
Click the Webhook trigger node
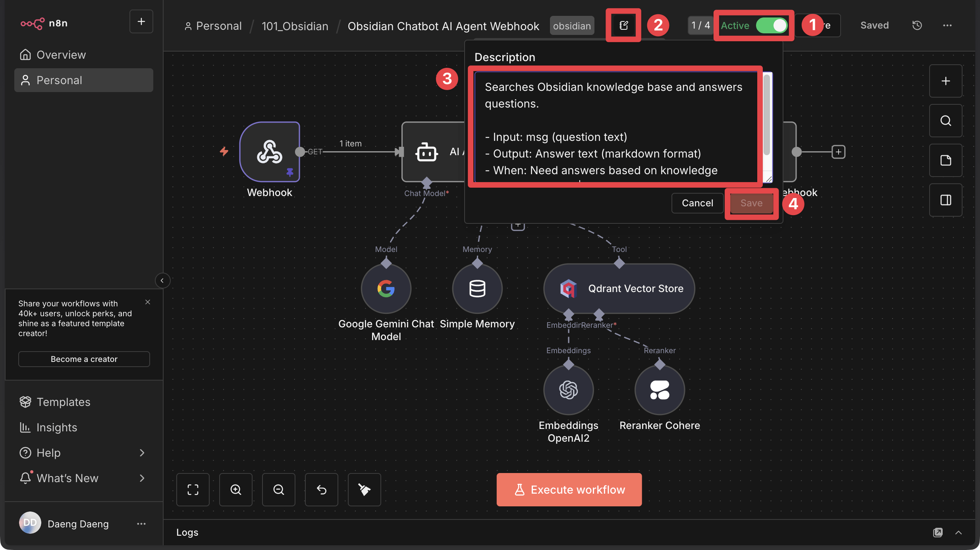(270, 152)
